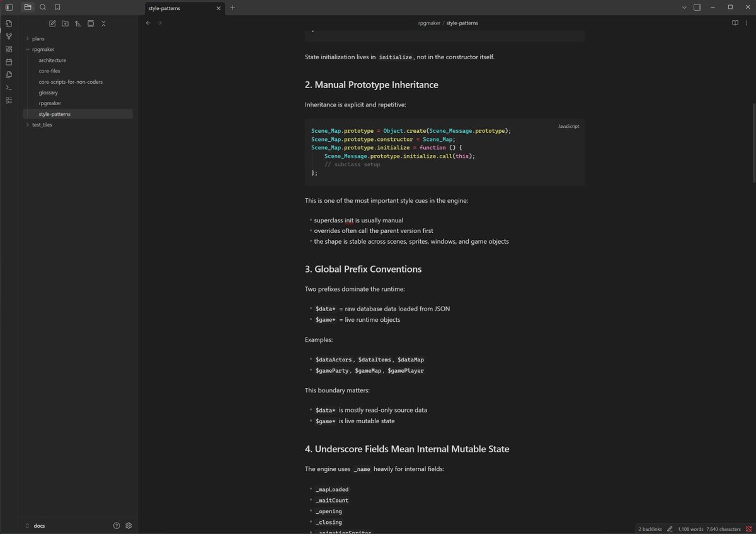Screen dimensions: 756x534
Task: Select the style-patterns note in explorer
Action: (x=77, y=114)
